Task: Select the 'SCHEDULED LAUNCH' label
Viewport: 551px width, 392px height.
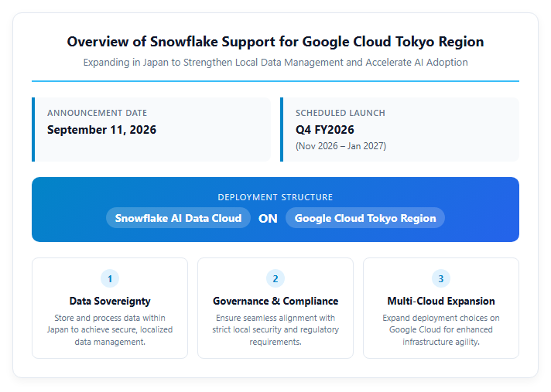Action: pyautogui.click(x=341, y=113)
